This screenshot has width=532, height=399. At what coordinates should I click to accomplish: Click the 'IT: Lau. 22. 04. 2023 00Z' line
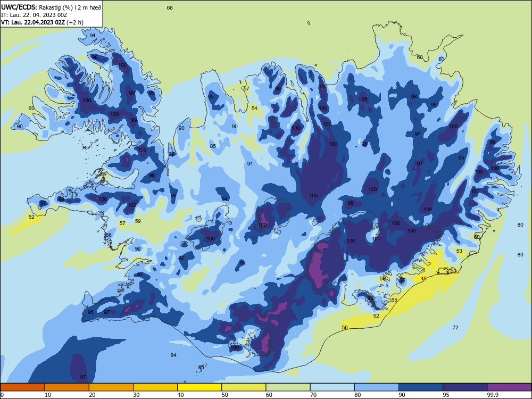(x=34, y=15)
